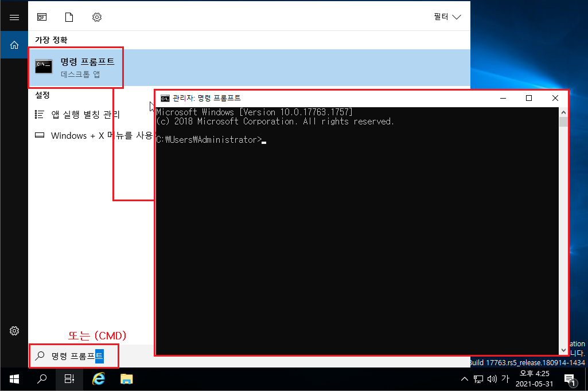Viewport: 588px width, 391px height.
Task: Open network status tray icon
Action: [x=478, y=379]
